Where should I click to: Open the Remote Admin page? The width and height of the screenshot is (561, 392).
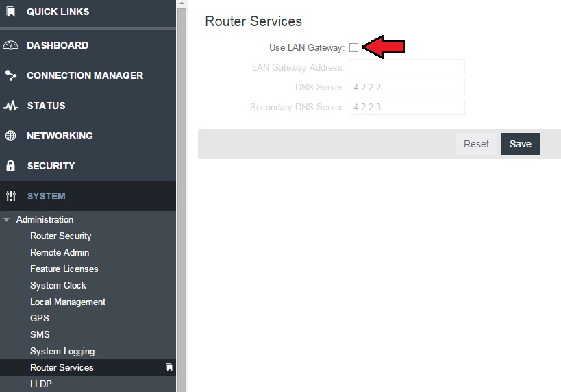[x=60, y=252]
